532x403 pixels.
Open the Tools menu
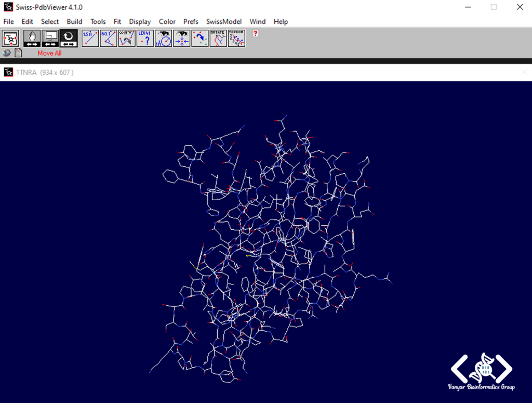[98, 21]
